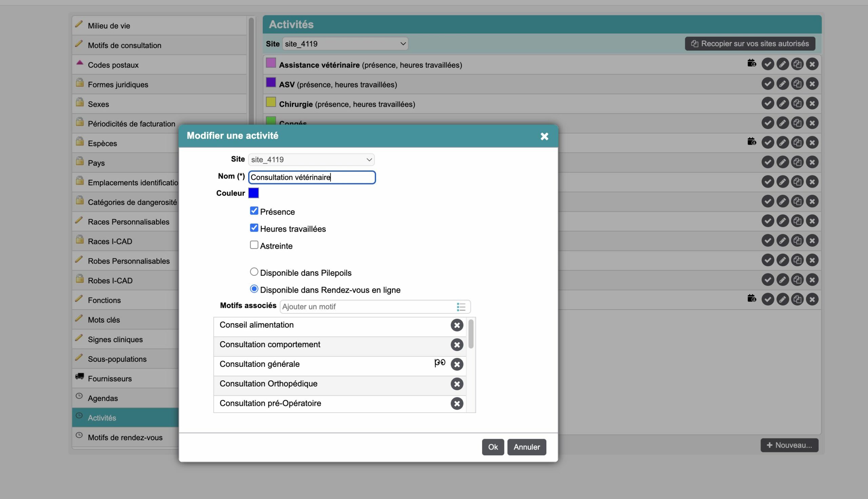Enable the Astreinte checkbox
868x499 pixels.
click(x=254, y=245)
